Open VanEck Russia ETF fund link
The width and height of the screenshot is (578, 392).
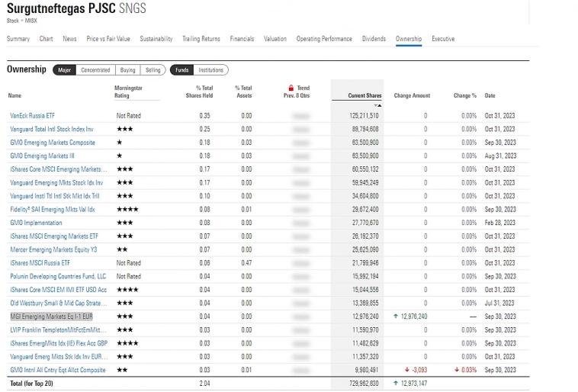pyautogui.click(x=32, y=116)
